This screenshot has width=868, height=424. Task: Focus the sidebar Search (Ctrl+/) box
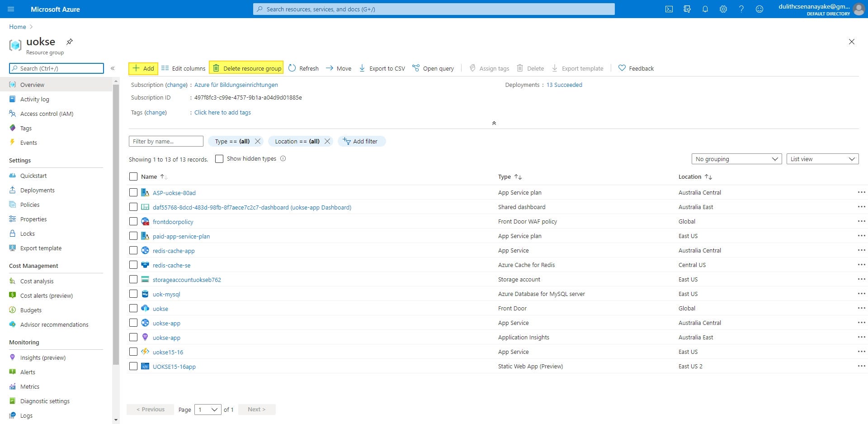pyautogui.click(x=57, y=68)
